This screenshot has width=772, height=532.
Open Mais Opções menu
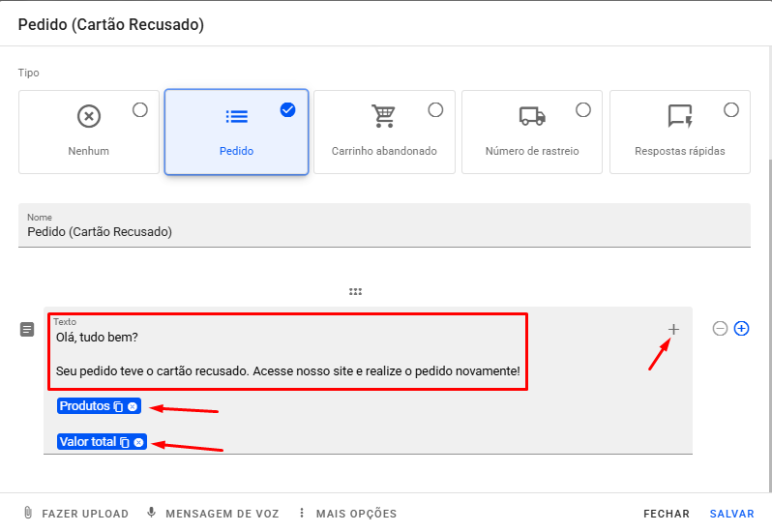[347, 514]
